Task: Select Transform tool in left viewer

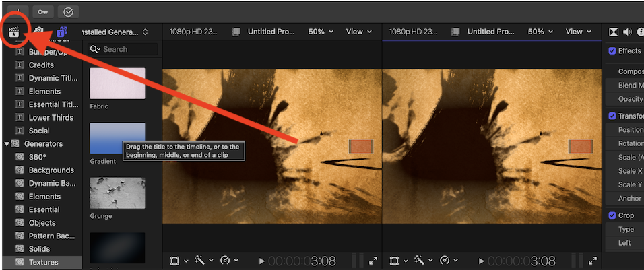Action: click(174, 260)
